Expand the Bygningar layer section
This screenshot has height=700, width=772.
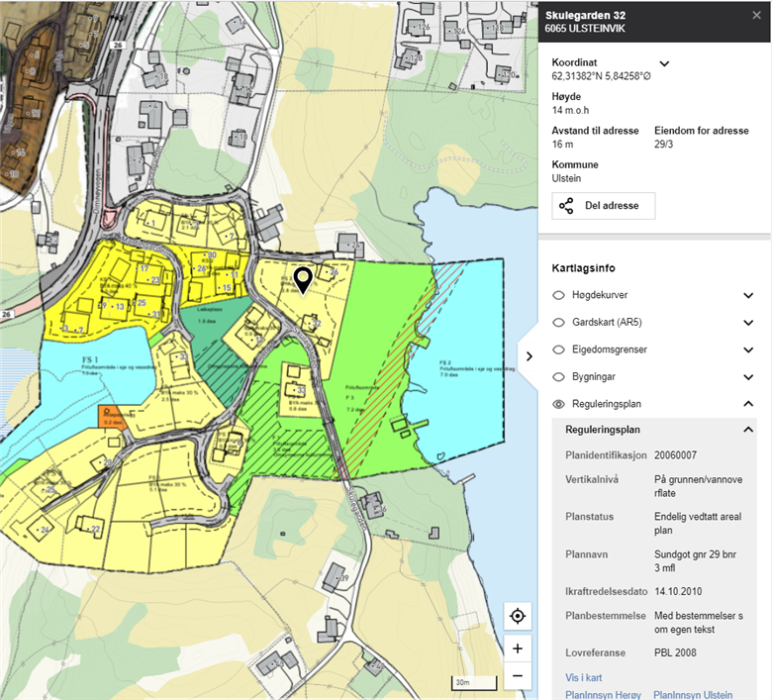[x=748, y=377]
